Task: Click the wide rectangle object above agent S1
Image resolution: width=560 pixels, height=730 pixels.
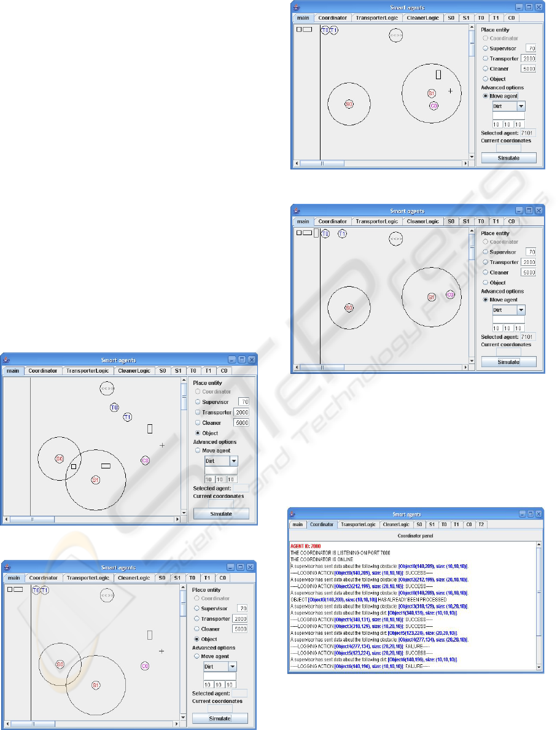Action: [x=106, y=465]
